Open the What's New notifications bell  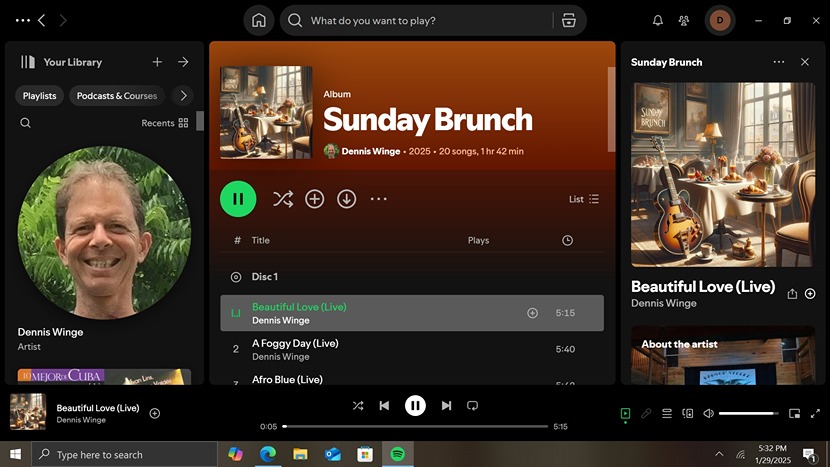[x=657, y=21]
